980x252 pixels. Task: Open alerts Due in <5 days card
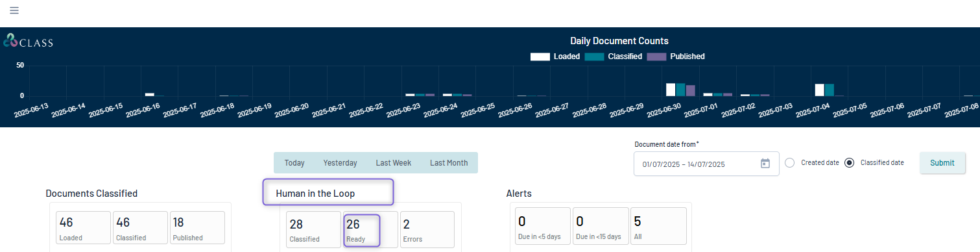pos(543,226)
